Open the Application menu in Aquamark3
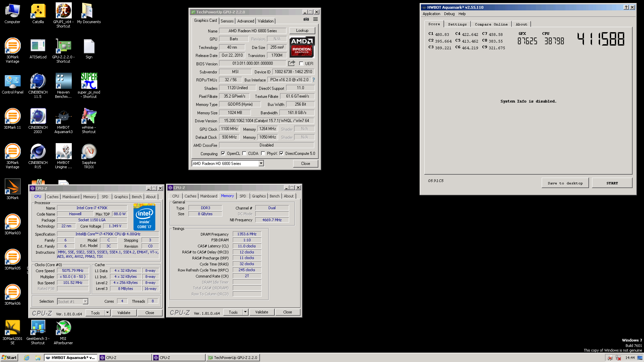The image size is (644, 362). 431,14
